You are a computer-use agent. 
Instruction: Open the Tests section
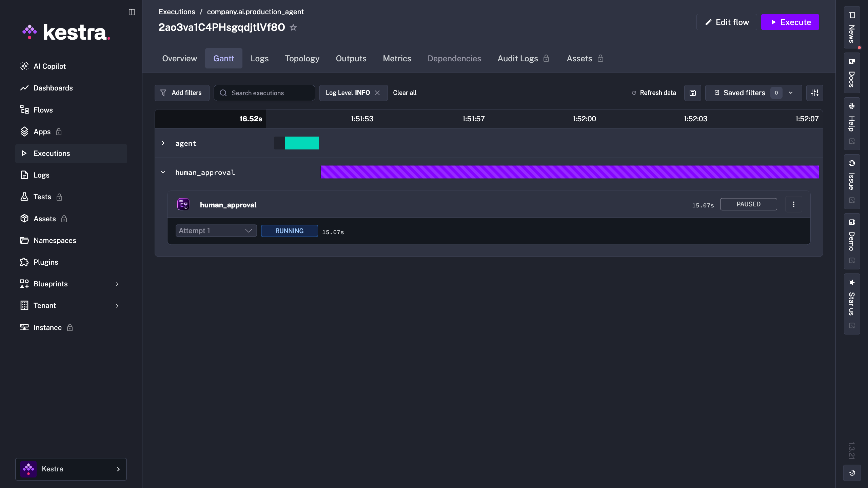point(71,197)
